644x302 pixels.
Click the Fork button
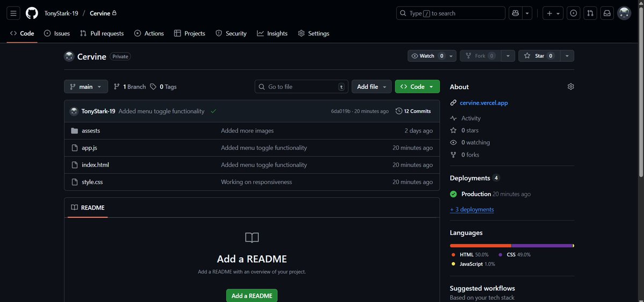point(480,56)
